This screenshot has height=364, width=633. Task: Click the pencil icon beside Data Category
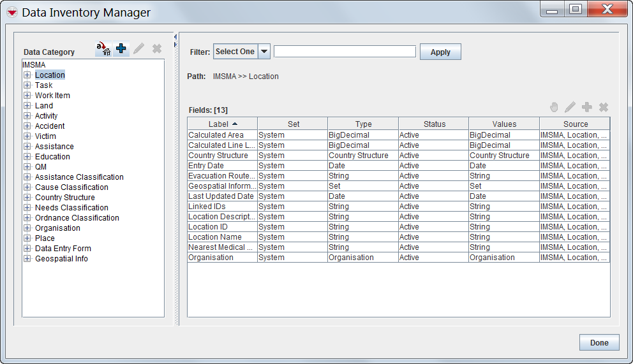coord(138,49)
